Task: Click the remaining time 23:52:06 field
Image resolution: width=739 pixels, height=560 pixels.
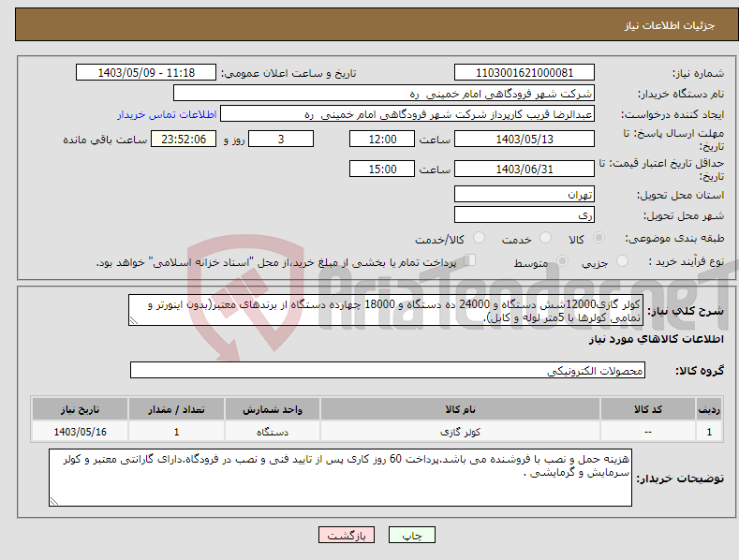Action: pyautogui.click(x=184, y=139)
